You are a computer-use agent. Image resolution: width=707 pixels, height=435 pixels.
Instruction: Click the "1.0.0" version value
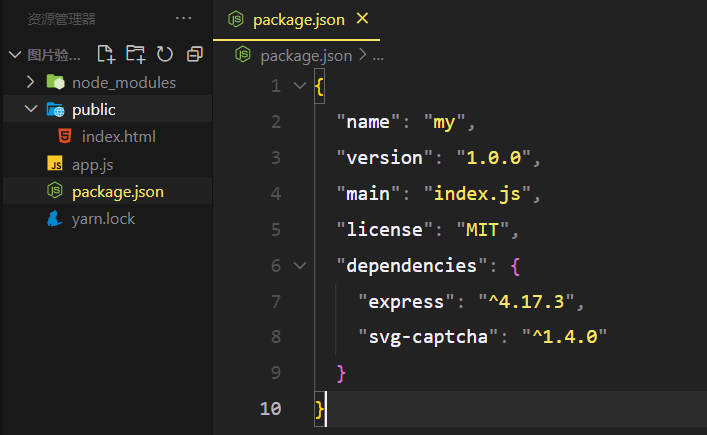coord(494,158)
